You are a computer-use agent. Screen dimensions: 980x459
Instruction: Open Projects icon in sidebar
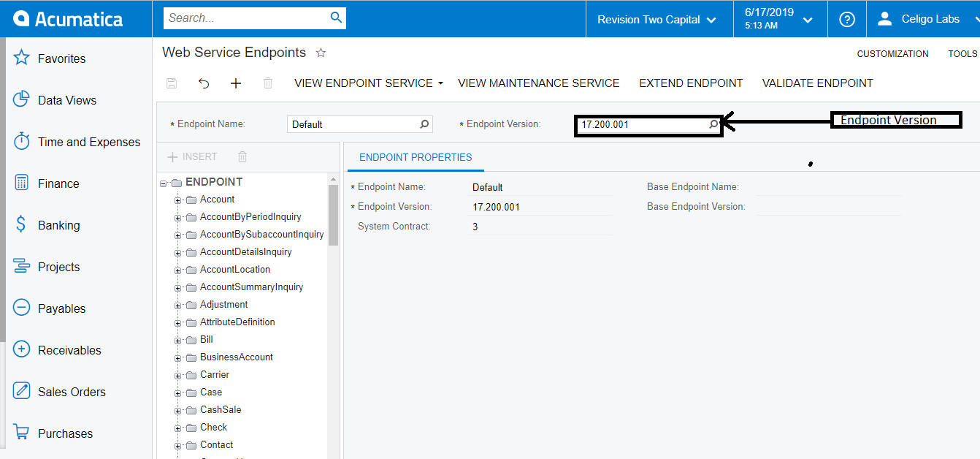[21, 266]
